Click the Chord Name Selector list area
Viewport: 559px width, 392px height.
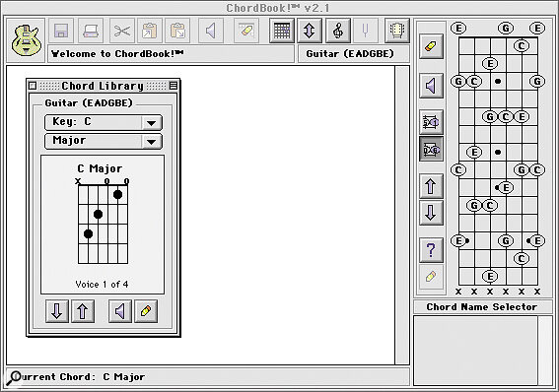(475, 351)
